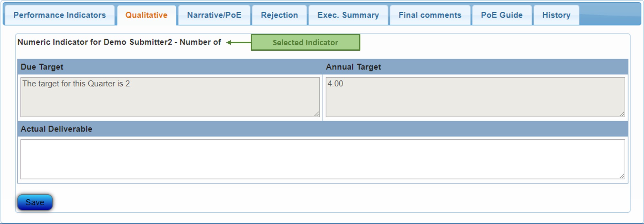Open the Narrative/PoE tab

coord(214,15)
